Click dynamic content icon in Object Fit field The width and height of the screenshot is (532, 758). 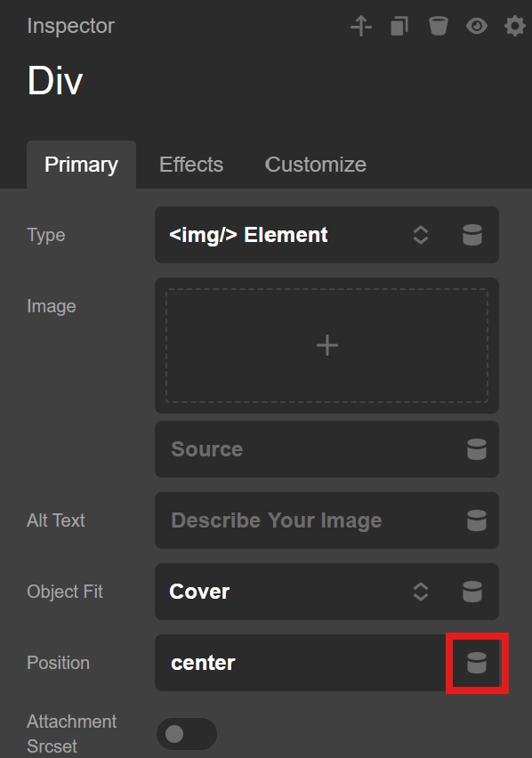point(472,592)
